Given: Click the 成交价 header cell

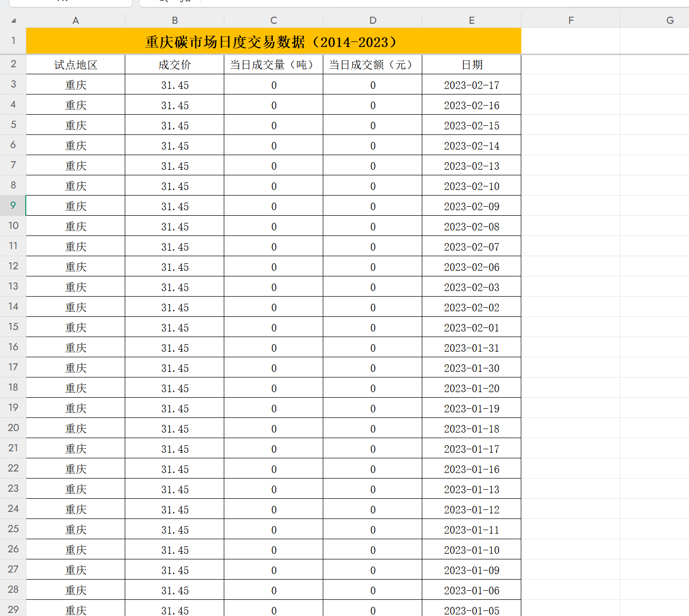Looking at the screenshot, I should 175,65.
